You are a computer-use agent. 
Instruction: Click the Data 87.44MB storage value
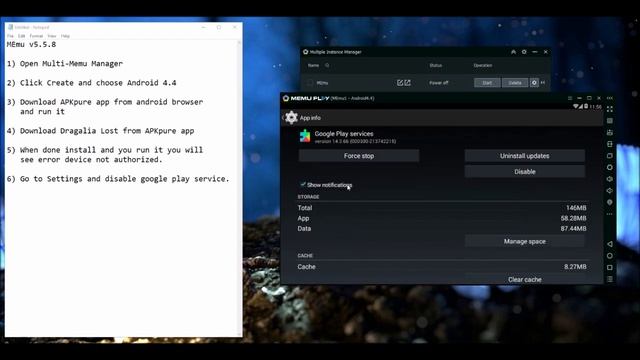click(x=573, y=229)
